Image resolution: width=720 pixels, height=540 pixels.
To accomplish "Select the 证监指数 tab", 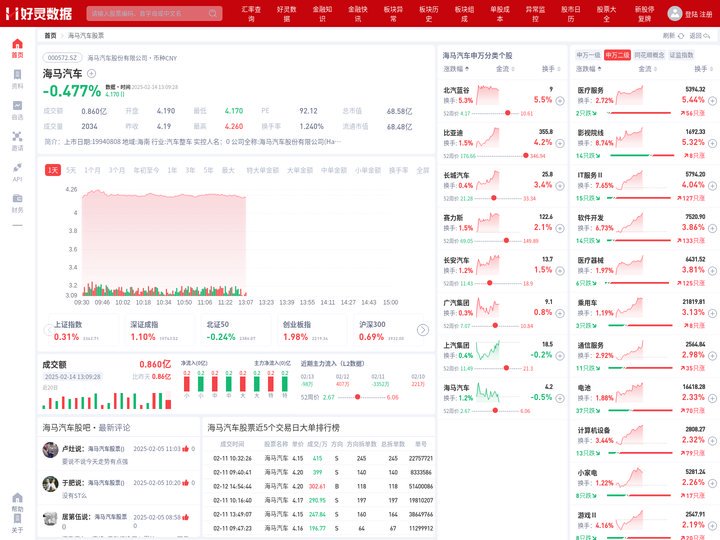I will pyautogui.click(x=681, y=55).
